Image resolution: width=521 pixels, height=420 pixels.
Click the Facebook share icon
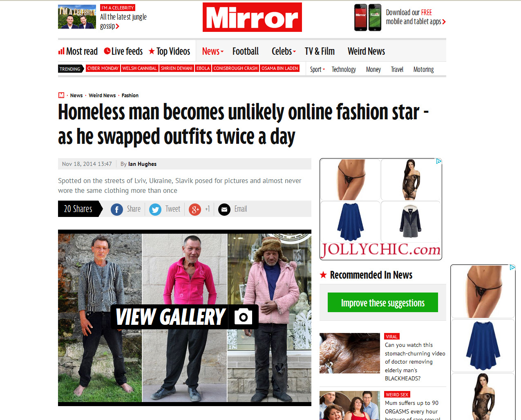(x=117, y=210)
